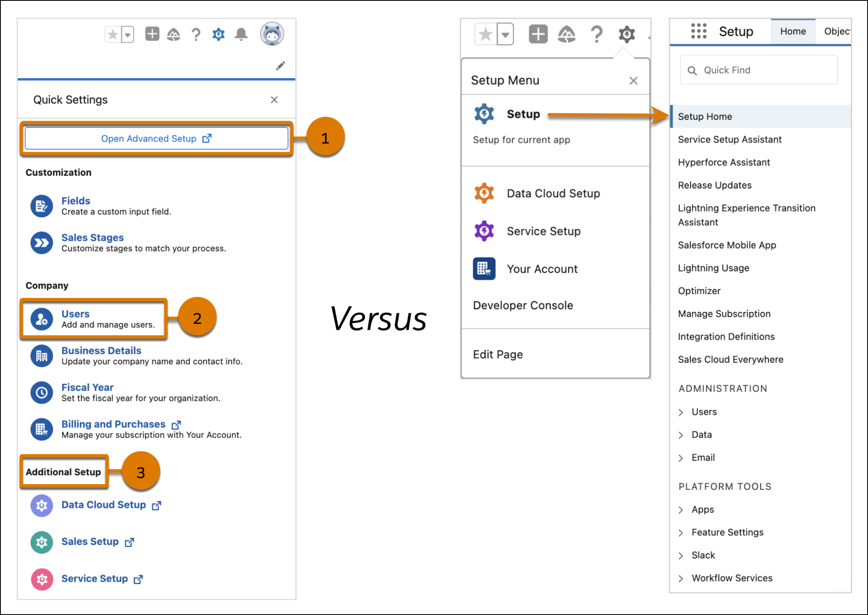Click the Users round icon in Quick Settings
Viewport: 868px width, 615px height.
pyautogui.click(x=42, y=319)
